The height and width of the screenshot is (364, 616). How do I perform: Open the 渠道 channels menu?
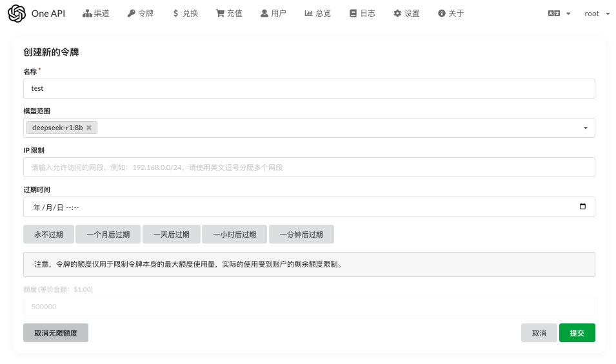pos(96,14)
